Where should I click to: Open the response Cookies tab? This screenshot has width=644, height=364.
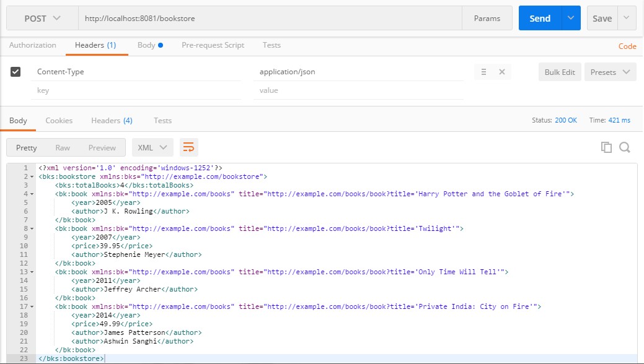(59, 121)
